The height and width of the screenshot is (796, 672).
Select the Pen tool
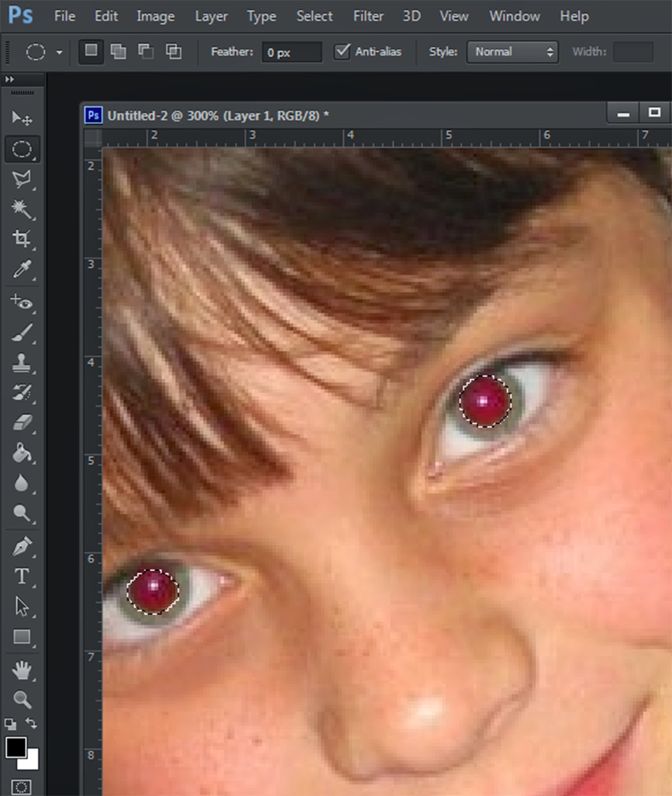pos(22,546)
